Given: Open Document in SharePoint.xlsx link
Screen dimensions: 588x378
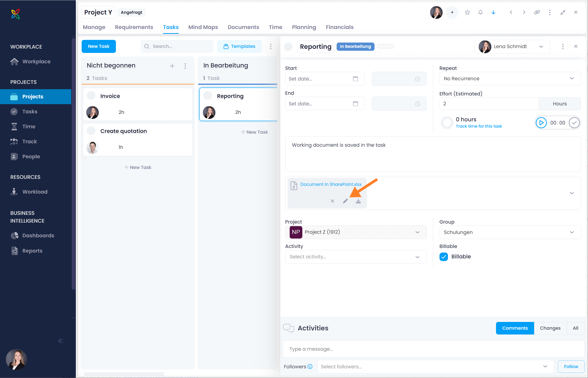Looking at the screenshot, I should point(331,184).
